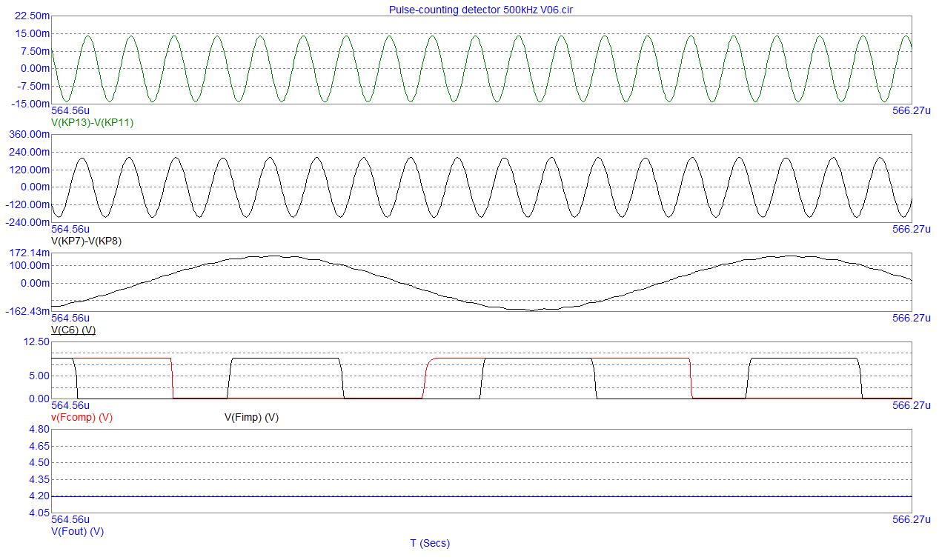Click 566.27u end time under the bottom plot

[912, 520]
